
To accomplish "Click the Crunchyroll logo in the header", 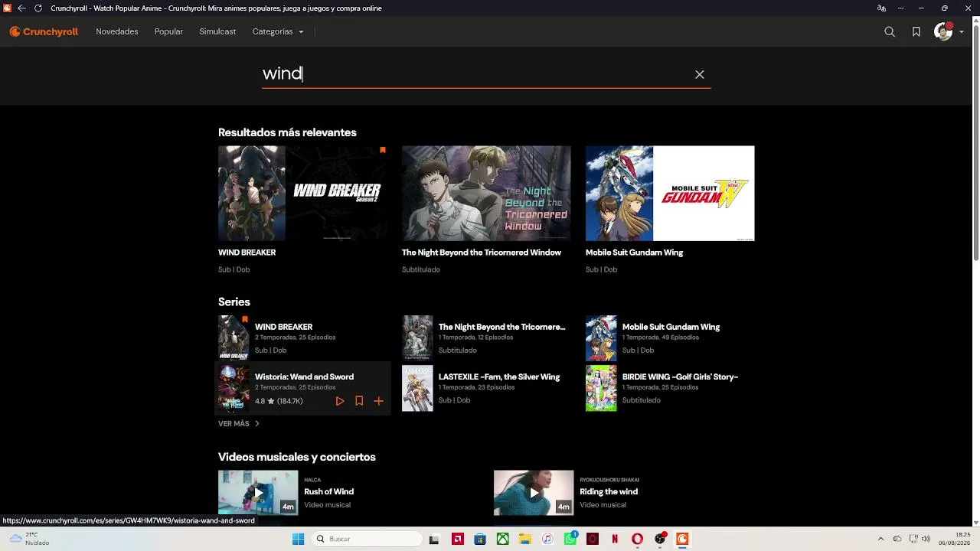I will 44,31.
